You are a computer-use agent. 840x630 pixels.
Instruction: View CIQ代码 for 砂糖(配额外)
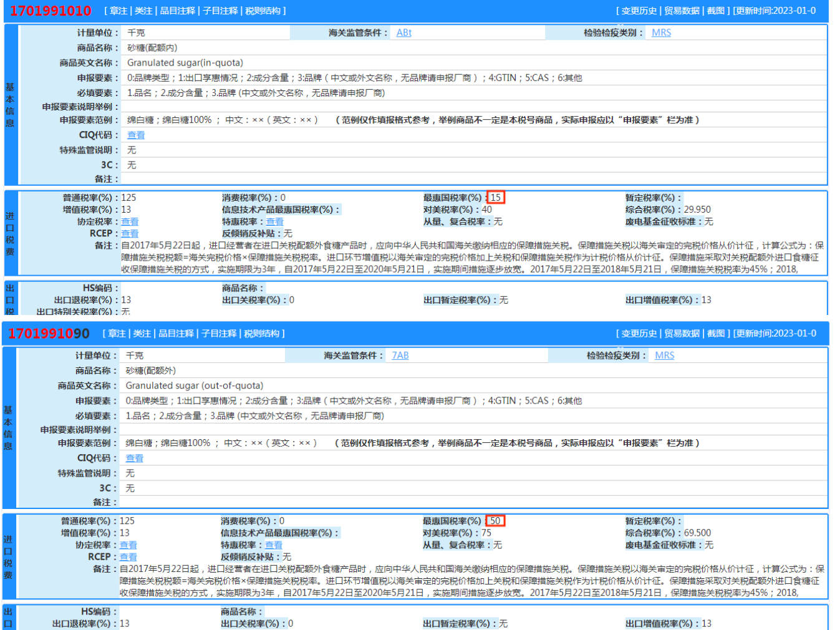(135, 458)
